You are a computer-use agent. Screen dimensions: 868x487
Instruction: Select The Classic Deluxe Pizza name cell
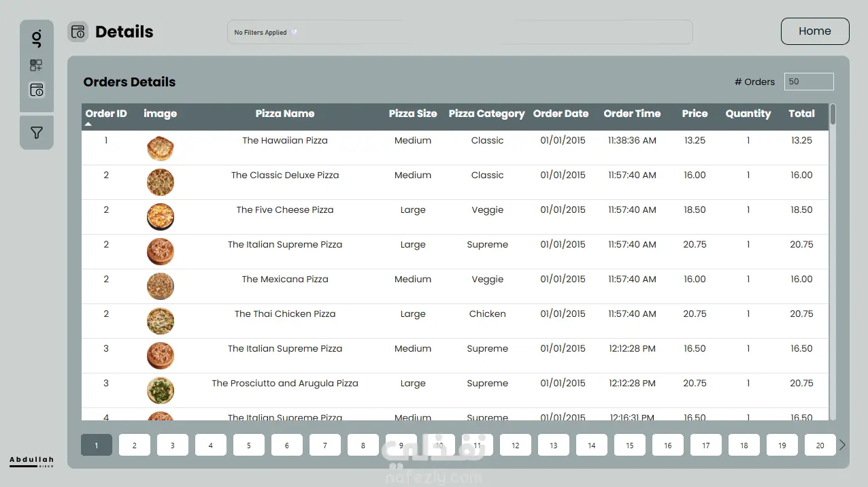tap(285, 175)
